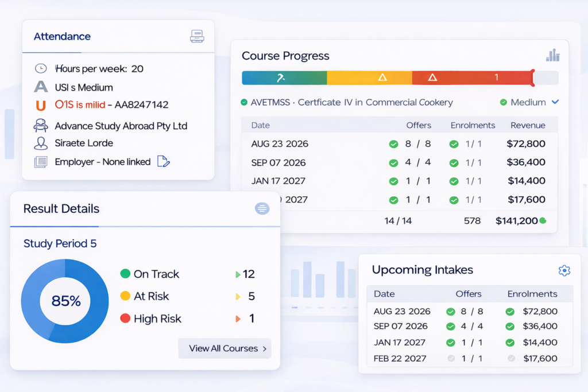Expand the High Risk arrow showing 1
The image size is (588, 392).
238,319
